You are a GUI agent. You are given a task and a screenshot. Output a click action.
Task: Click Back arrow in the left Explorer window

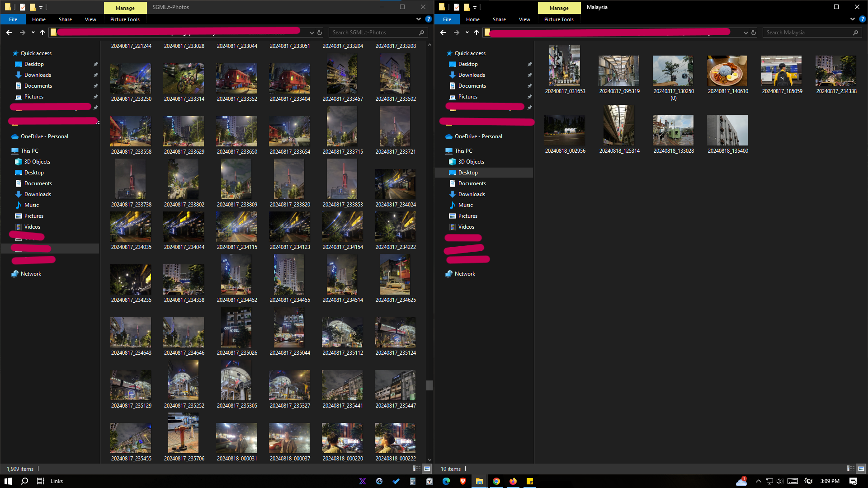tap(9, 33)
